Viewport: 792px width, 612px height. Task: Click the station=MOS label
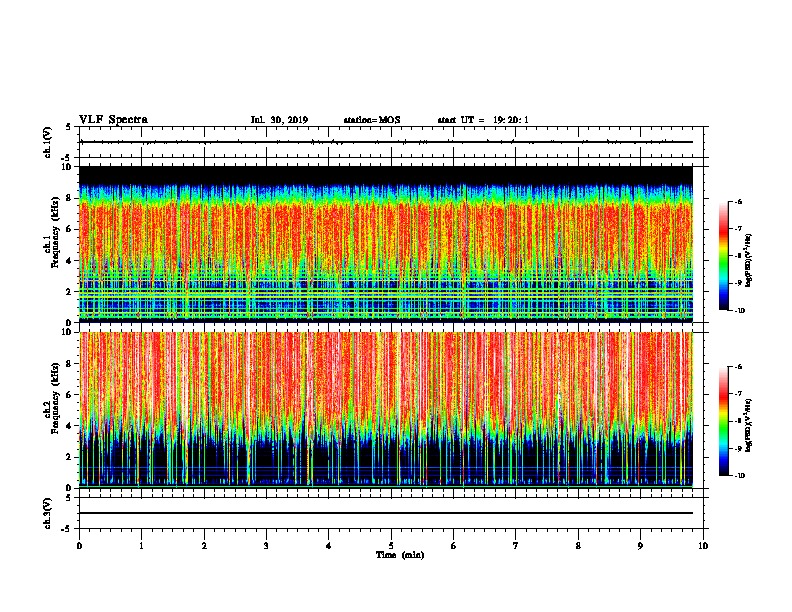click(372, 120)
